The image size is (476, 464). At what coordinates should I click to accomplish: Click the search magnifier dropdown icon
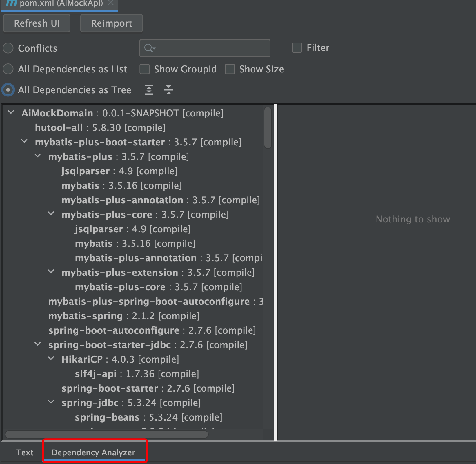150,48
